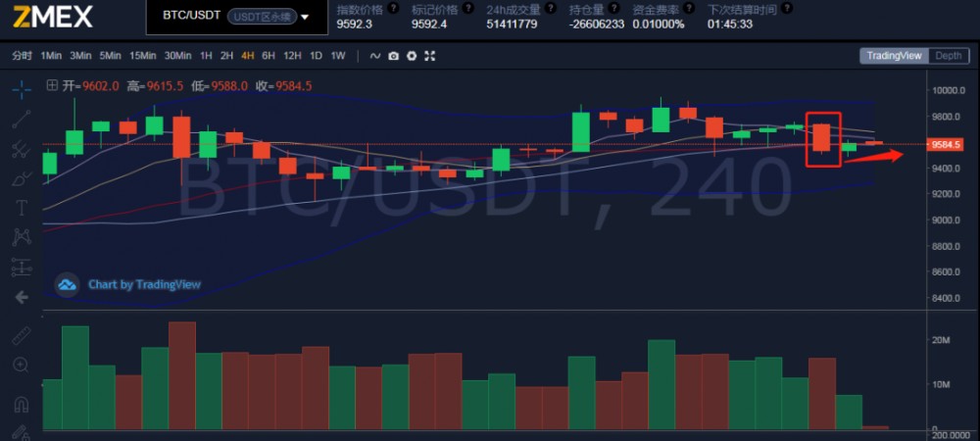Select the 1D timeframe
Screen dimensions: 980x441
pyautogui.click(x=316, y=56)
